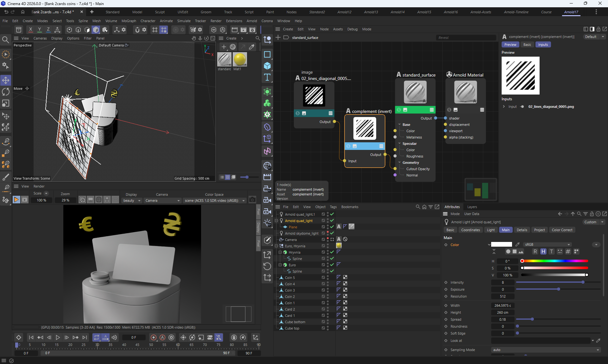Toggle visibility dots for Camera object

(x=327, y=239)
